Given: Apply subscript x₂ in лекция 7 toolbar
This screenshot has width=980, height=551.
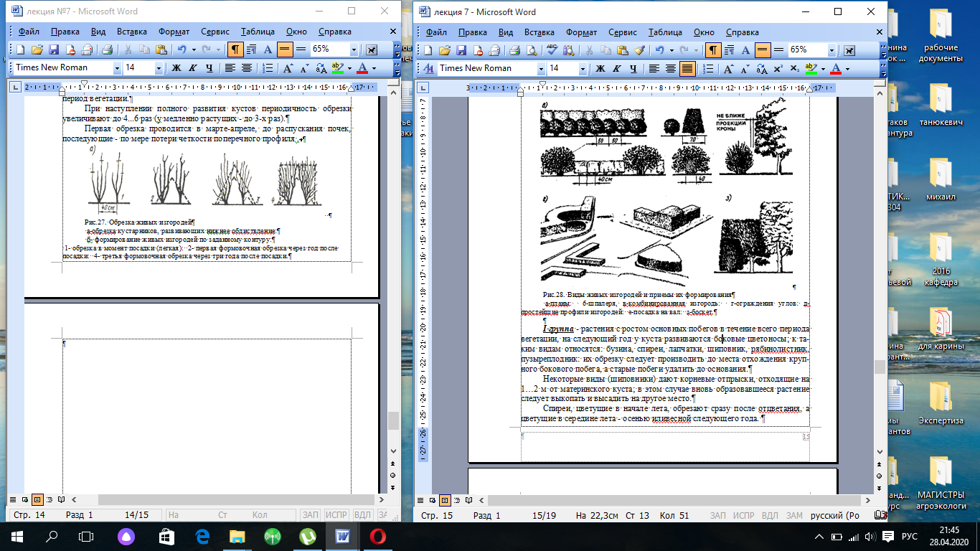Looking at the screenshot, I should pyautogui.click(x=793, y=68).
